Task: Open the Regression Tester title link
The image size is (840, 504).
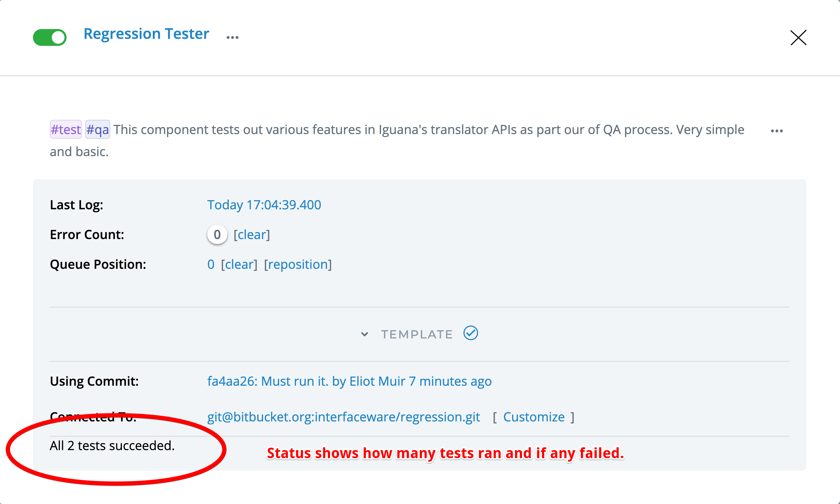Action: [146, 34]
